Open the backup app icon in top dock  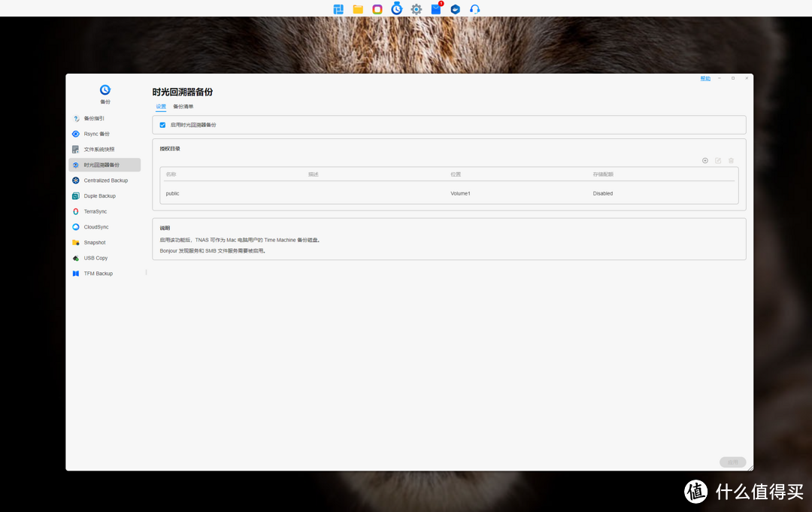tap(396, 9)
